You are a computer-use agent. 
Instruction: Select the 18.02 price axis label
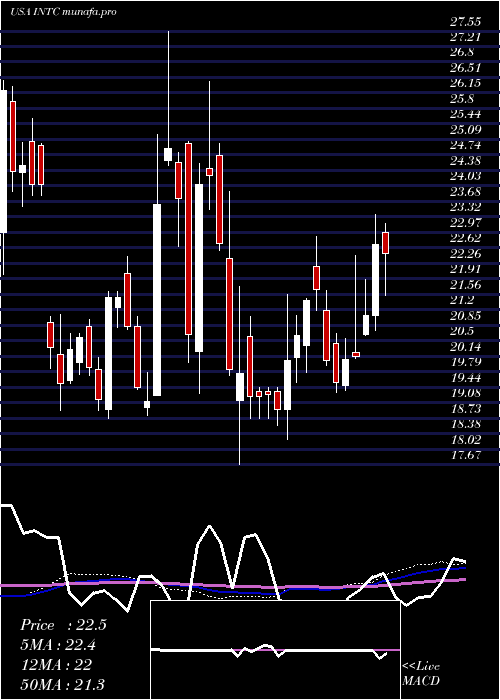[x=465, y=440]
